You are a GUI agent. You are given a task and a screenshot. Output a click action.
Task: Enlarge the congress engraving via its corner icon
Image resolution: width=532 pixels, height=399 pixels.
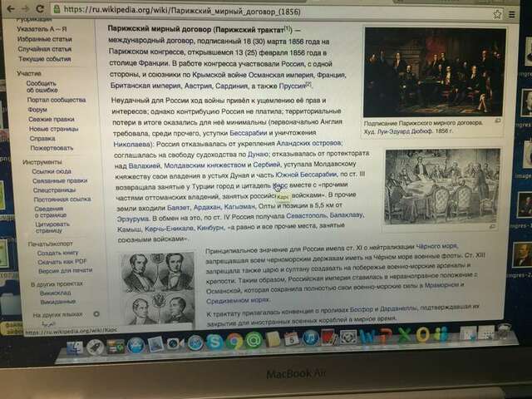pos(493,226)
